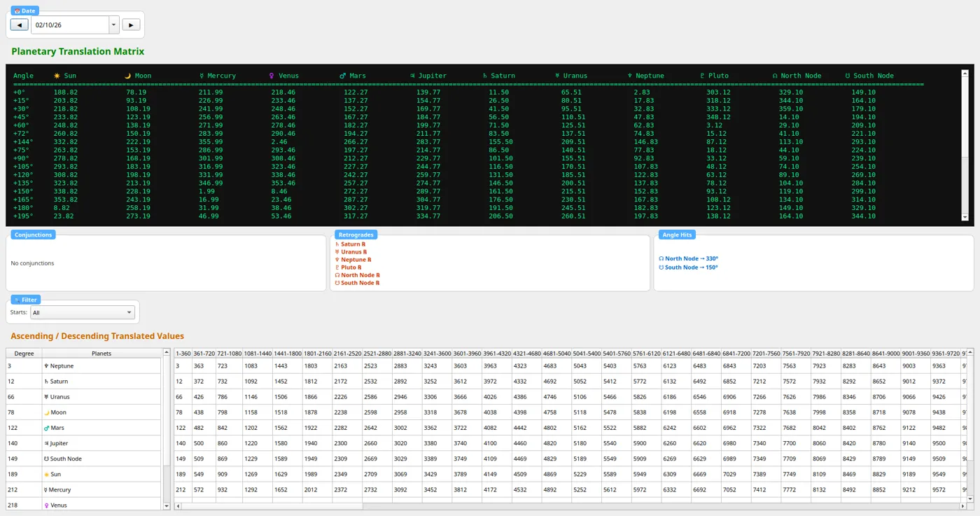Click the 361-720 column header
Image resolution: width=980 pixels, height=516 pixels.
[x=204, y=353]
